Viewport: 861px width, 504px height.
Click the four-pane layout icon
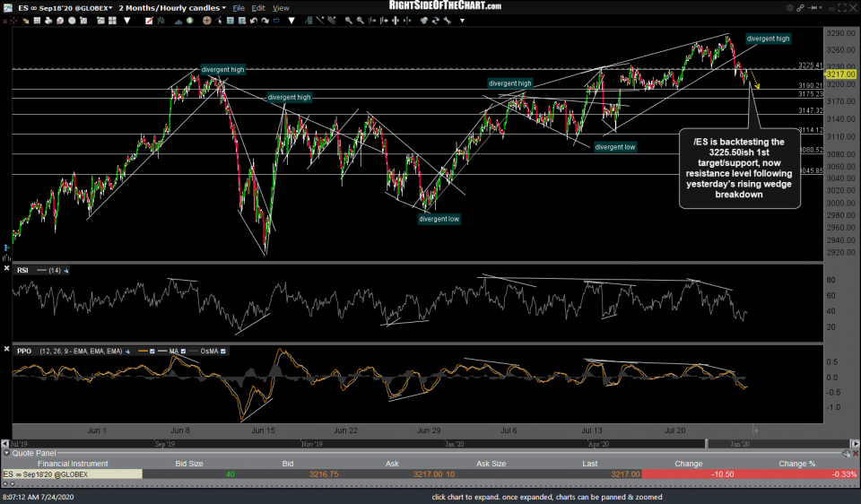(113, 21)
